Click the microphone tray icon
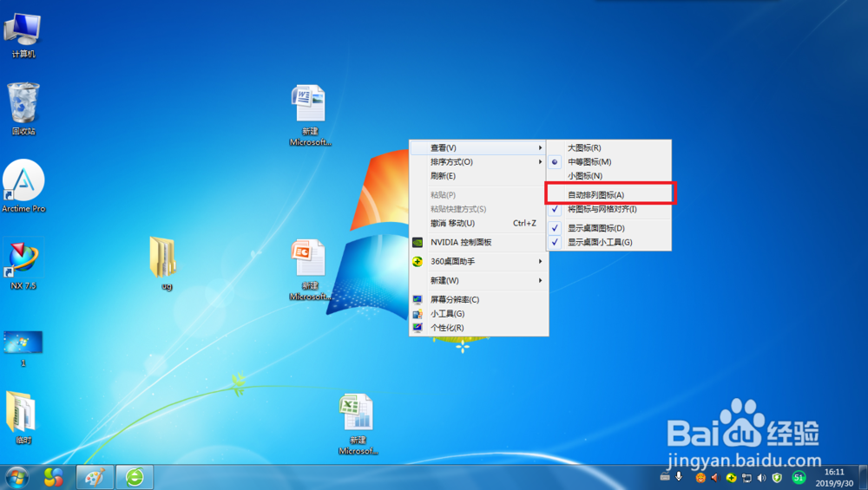 pyautogui.click(x=679, y=477)
